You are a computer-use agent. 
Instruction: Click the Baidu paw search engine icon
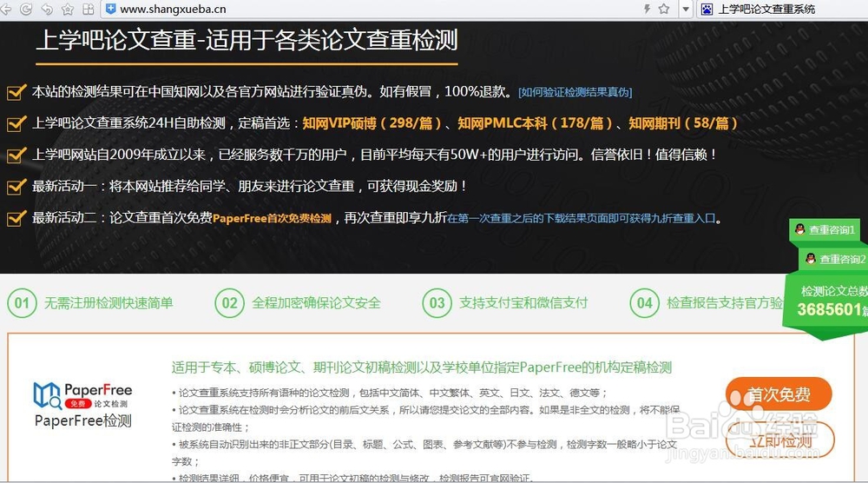[x=707, y=9]
